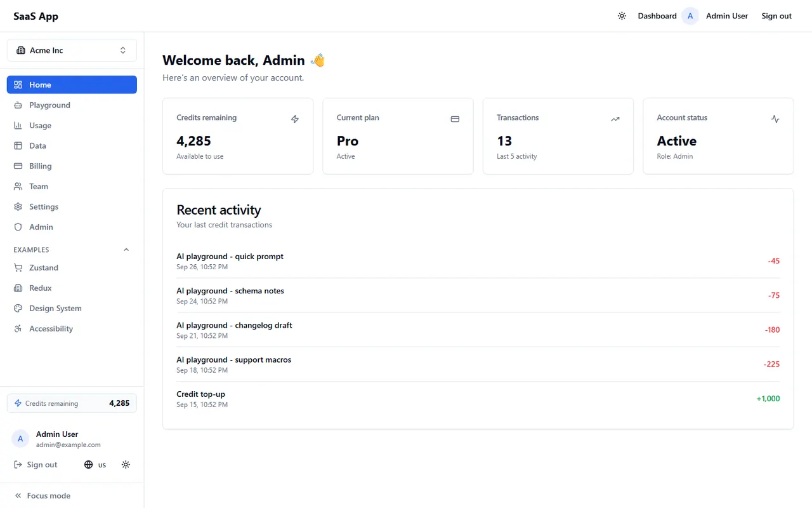
Task: Click the sidebar user avatar A
Action: [x=20, y=439]
